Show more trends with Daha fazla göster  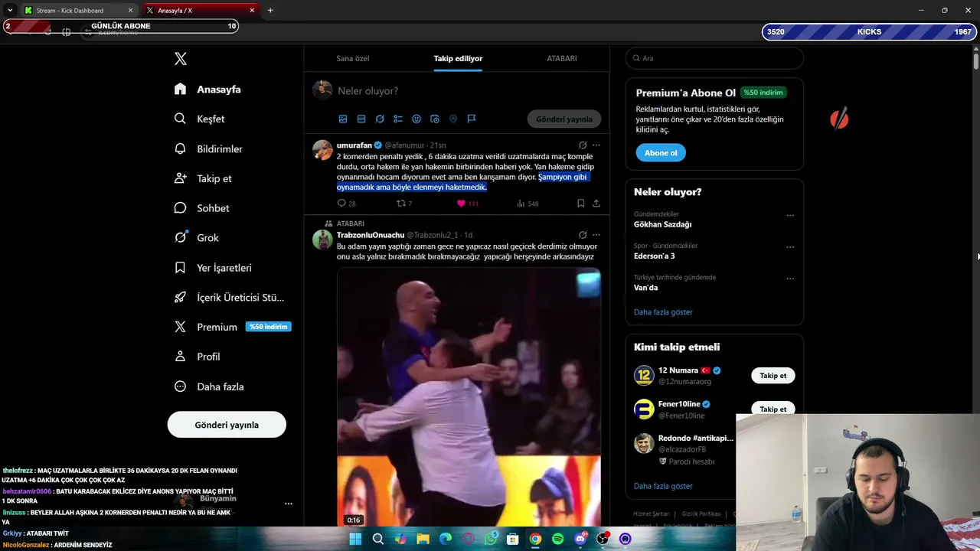click(x=663, y=312)
